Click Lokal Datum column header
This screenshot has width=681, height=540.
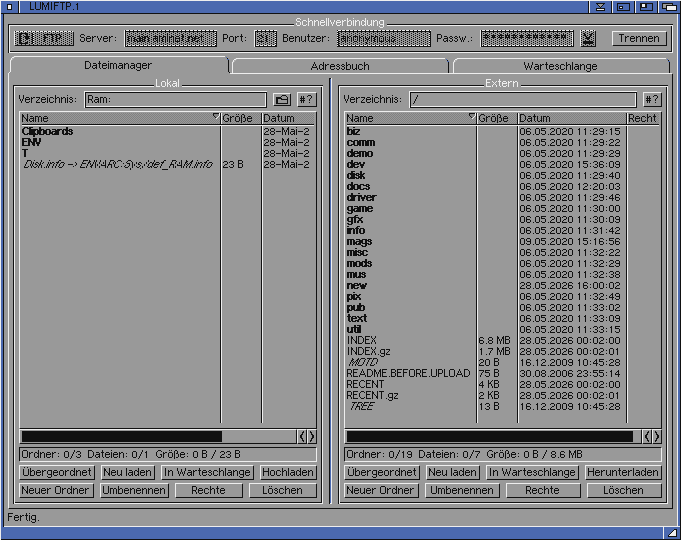pos(289,118)
